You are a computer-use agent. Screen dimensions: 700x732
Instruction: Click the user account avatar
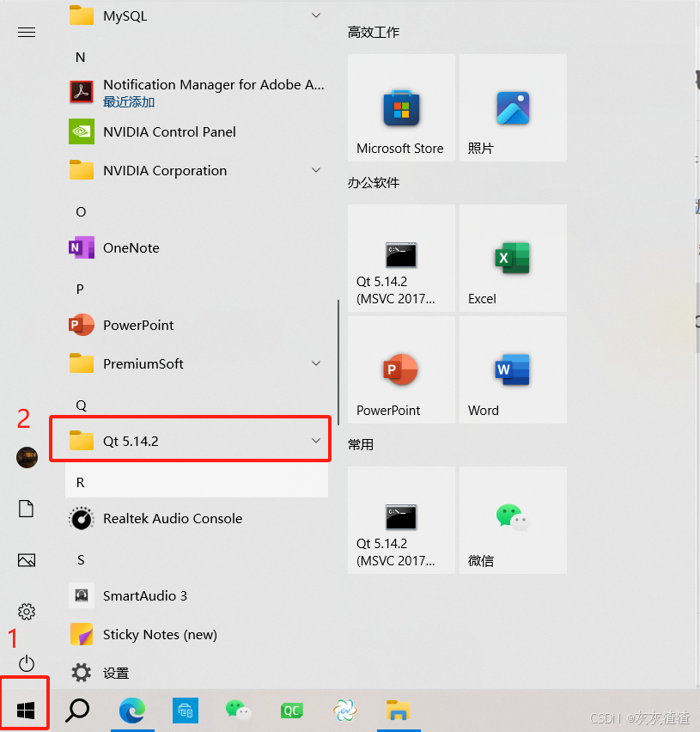[27, 457]
